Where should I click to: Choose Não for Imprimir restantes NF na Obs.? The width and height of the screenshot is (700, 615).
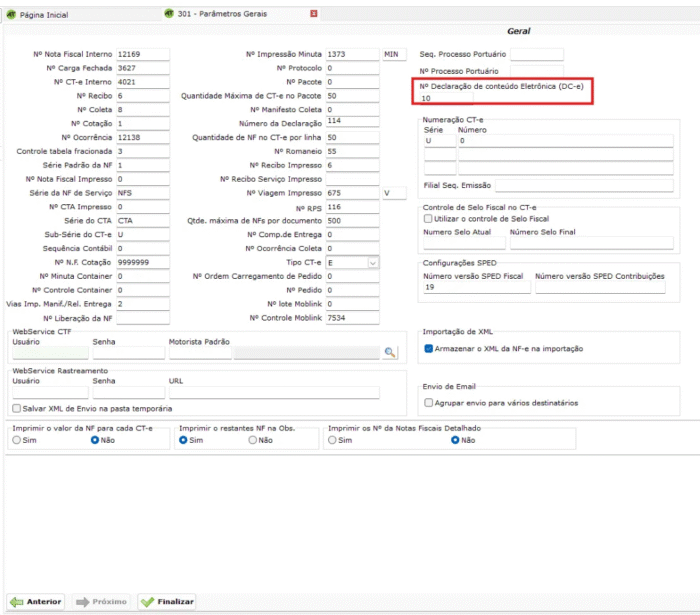click(x=252, y=440)
